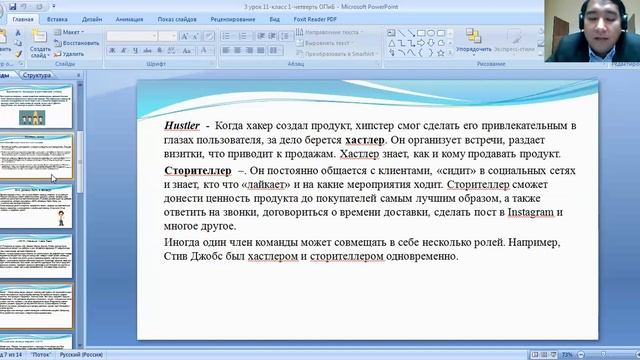
Task: Open the font color A picker
Action: (x=205, y=50)
